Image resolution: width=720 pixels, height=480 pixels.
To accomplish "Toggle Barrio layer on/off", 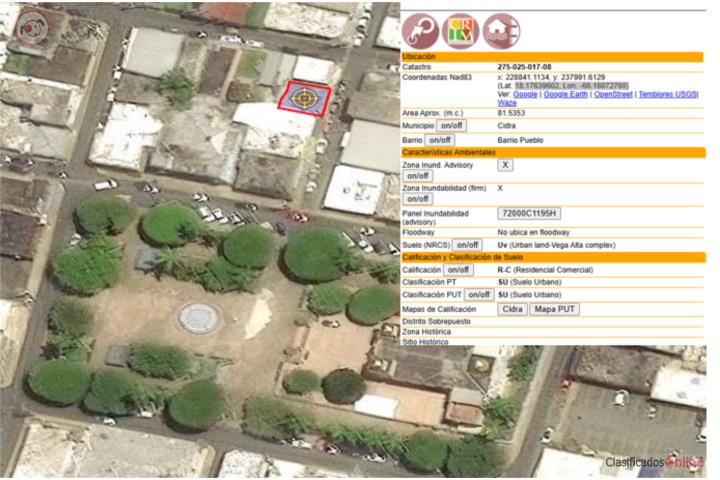I will [439, 140].
